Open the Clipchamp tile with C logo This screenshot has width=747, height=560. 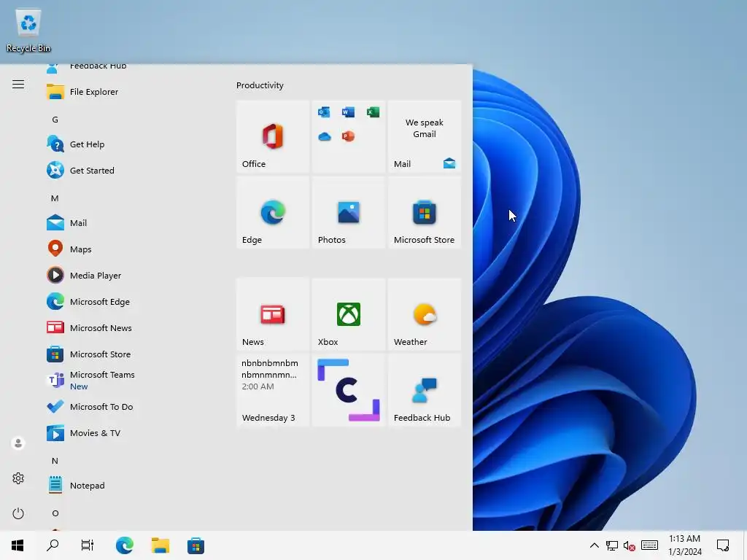[x=349, y=390]
